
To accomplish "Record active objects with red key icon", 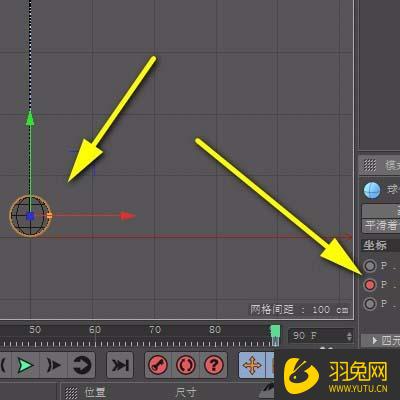I will click(158, 365).
